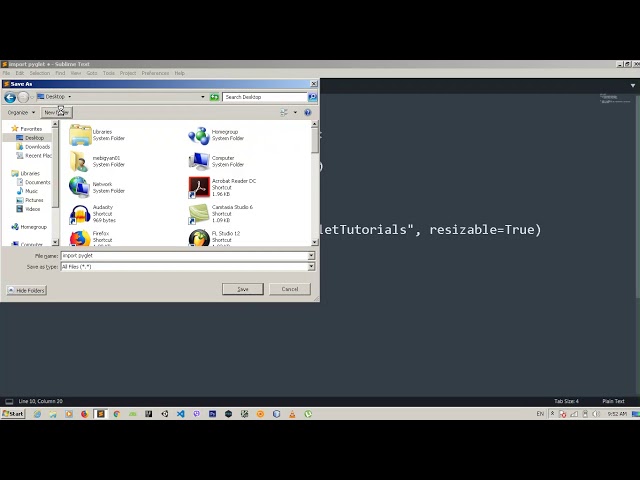Open the Sublime Text tab list dropdown
The image size is (640, 480).
tap(633, 86)
